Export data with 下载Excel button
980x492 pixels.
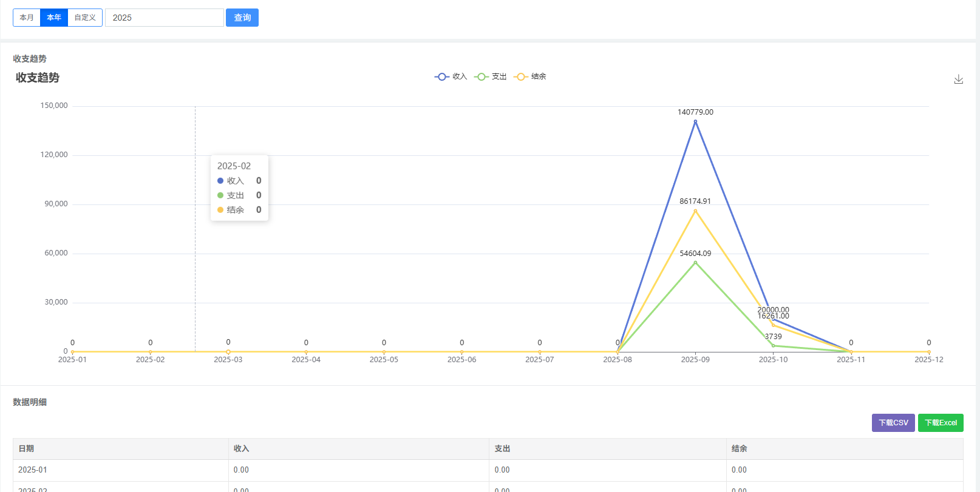941,423
